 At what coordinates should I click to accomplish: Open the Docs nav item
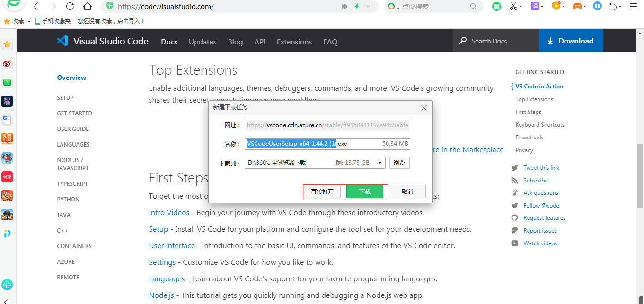coord(169,42)
